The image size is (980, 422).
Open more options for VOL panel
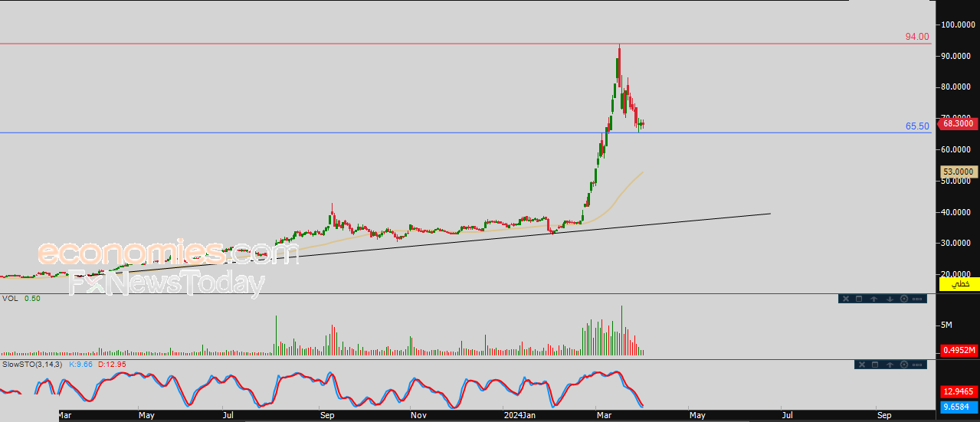pos(918,299)
